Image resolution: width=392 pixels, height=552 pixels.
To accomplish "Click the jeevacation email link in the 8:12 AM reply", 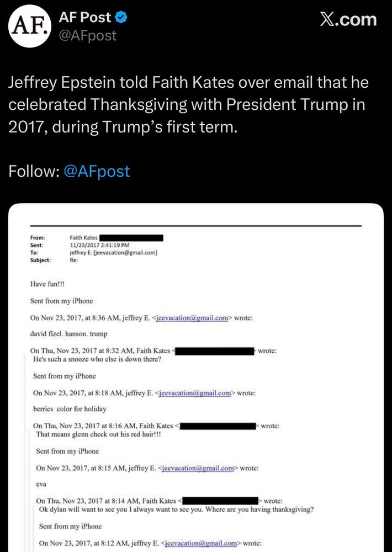I will point(201,543).
